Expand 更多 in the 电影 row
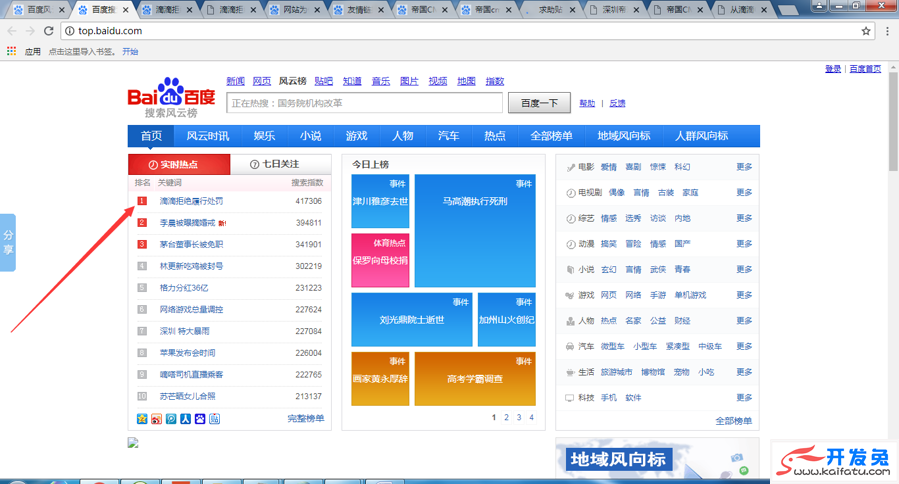 tap(744, 167)
